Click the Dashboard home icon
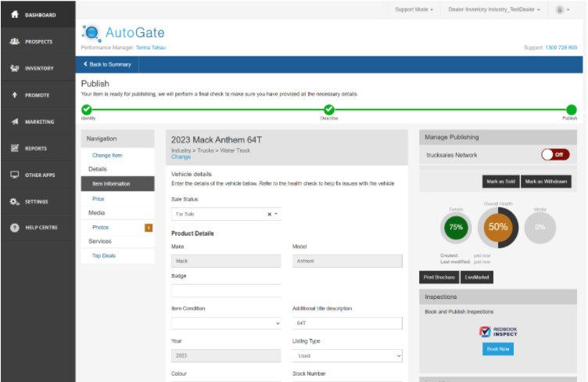Image resolution: width=588 pixels, height=382 pixels. pyautogui.click(x=14, y=15)
